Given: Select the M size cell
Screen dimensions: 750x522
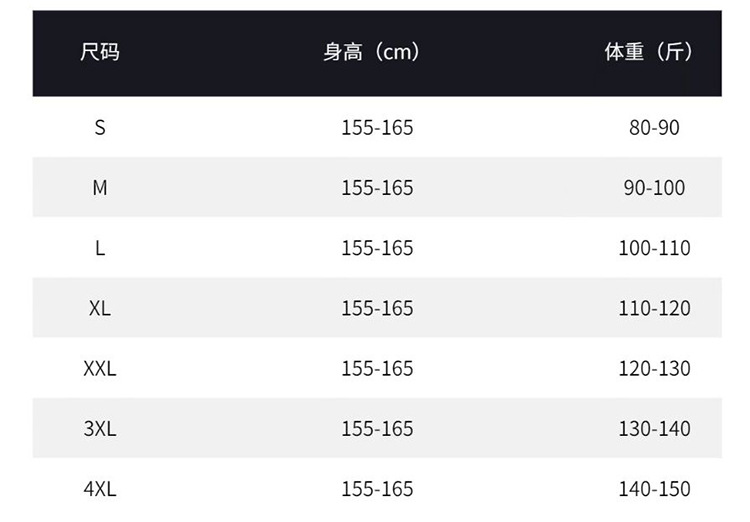Looking at the screenshot, I should coord(100,188).
